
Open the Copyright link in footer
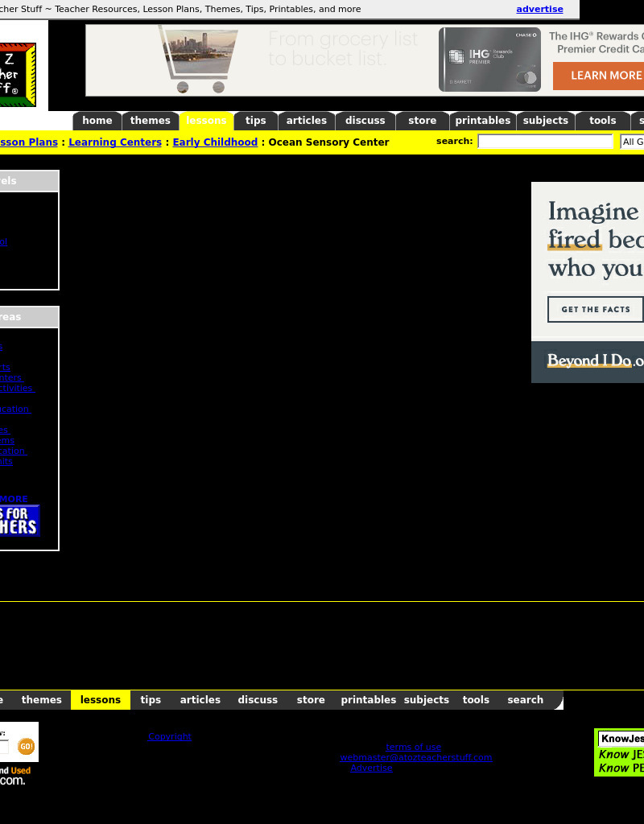[170, 736]
